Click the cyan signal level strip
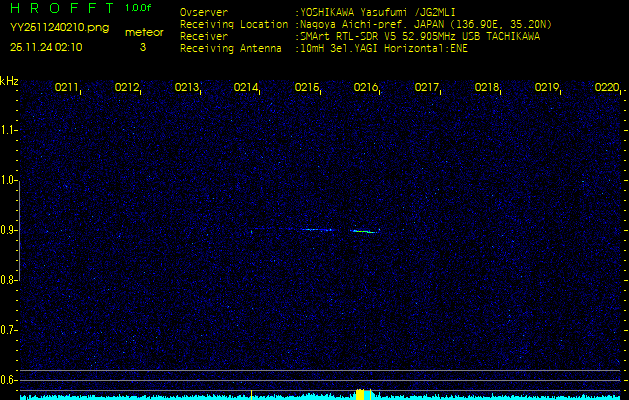Screen dimensions: 629x400 200,396
